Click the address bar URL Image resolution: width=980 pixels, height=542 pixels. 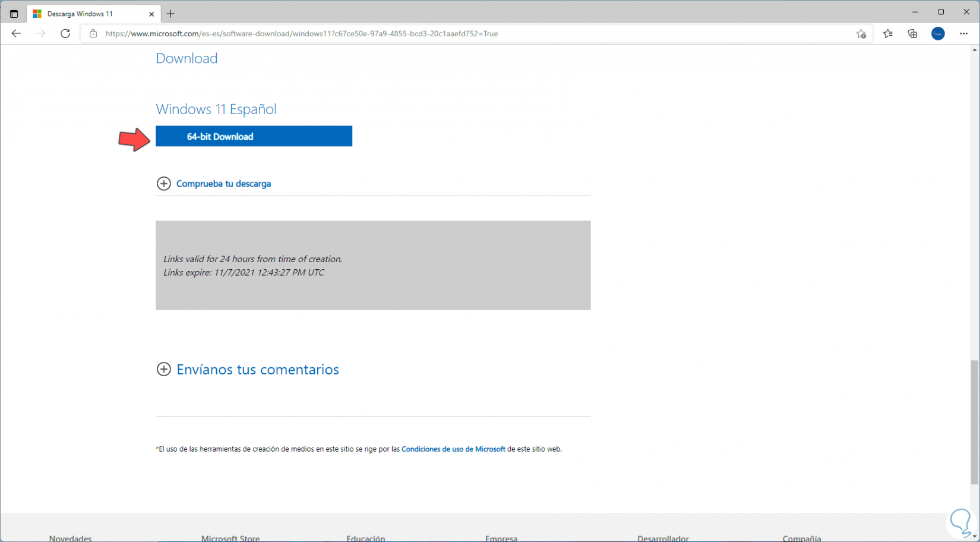tap(302, 34)
